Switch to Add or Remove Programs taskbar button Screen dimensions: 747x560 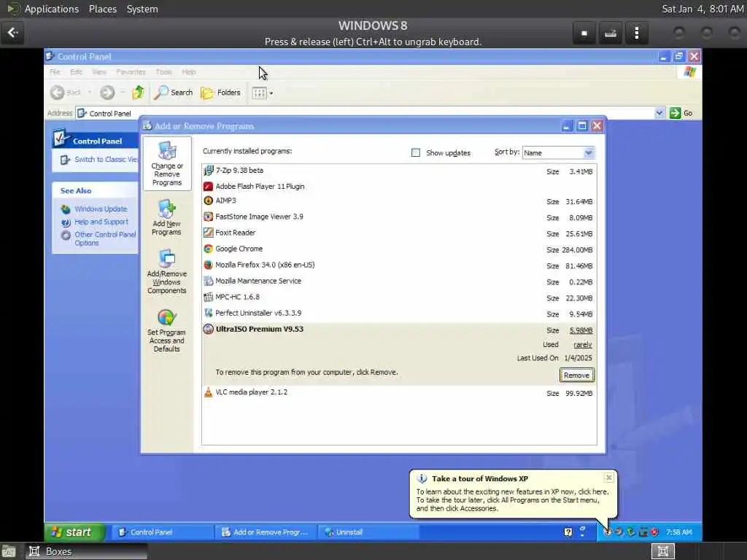(x=265, y=532)
